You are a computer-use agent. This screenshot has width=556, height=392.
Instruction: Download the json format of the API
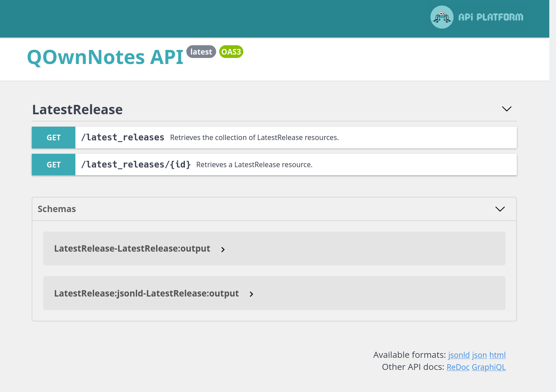tap(479, 355)
